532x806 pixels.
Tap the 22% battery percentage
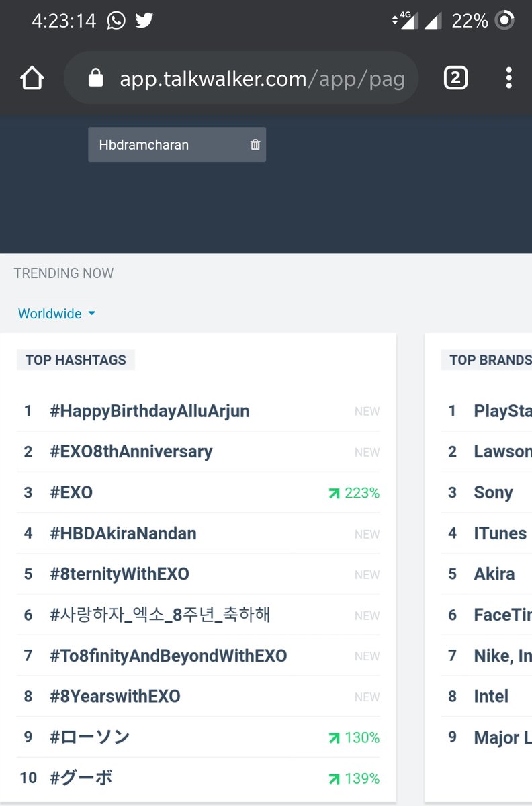tap(470, 21)
